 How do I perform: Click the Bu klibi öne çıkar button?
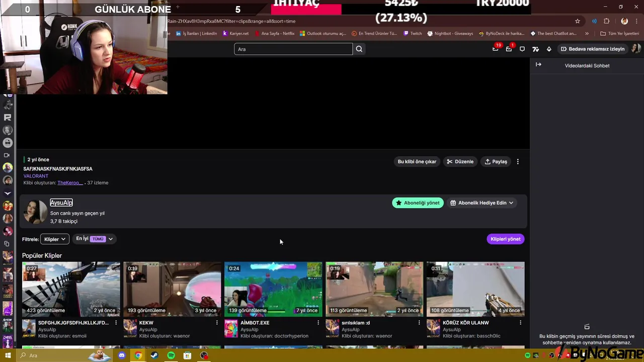(x=417, y=161)
